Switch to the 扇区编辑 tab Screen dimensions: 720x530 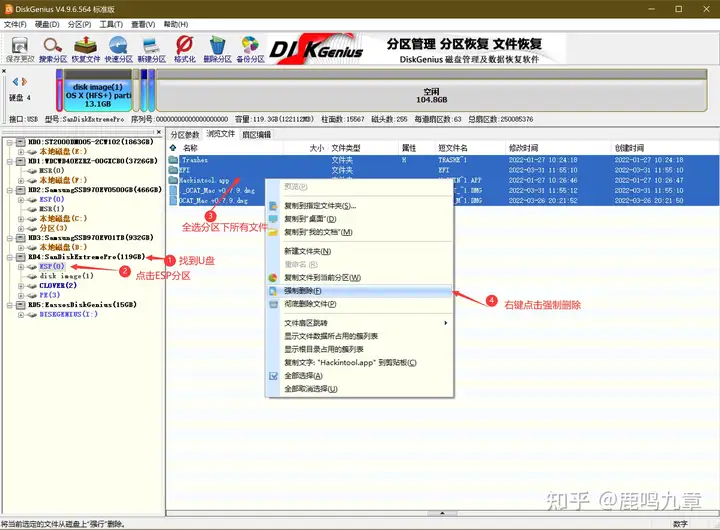257,135
